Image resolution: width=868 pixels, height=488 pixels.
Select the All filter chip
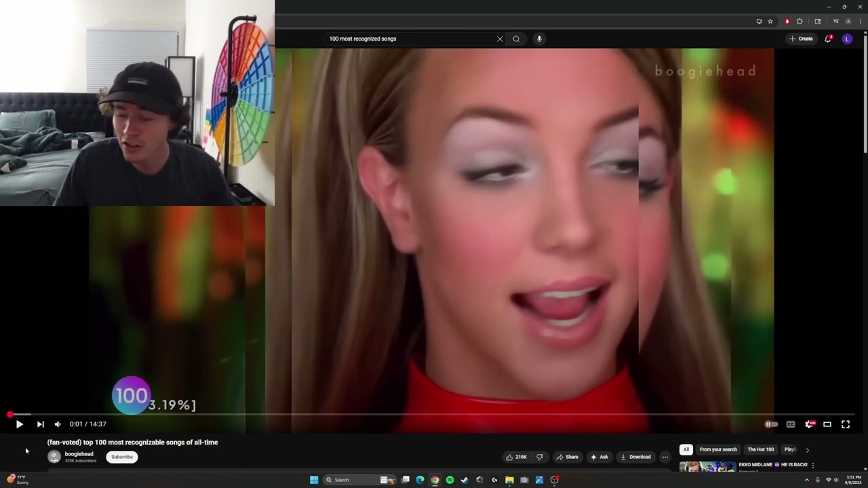686,449
